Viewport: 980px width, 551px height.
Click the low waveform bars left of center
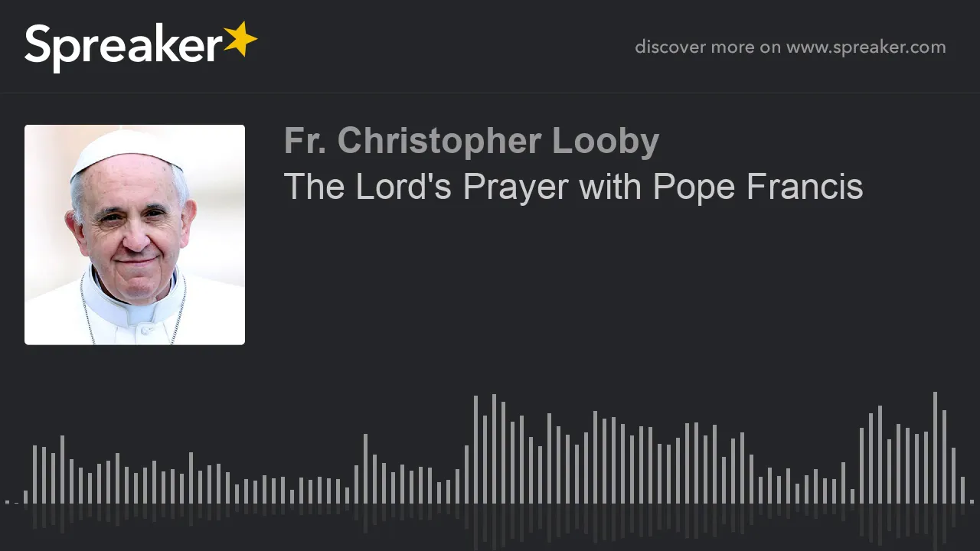(x=291, y=490)
